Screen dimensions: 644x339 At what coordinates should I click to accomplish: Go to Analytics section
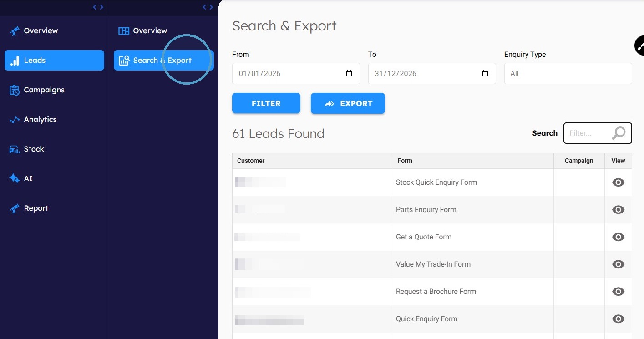(x=54, y=119)
